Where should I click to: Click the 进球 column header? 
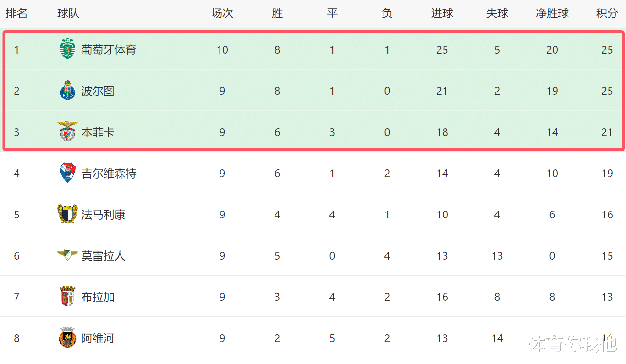[x=442, y=14]
